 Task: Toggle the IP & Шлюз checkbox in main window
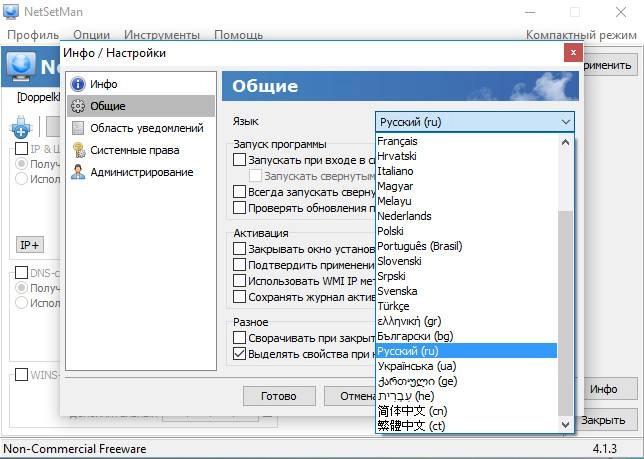(x=21, y=149)
